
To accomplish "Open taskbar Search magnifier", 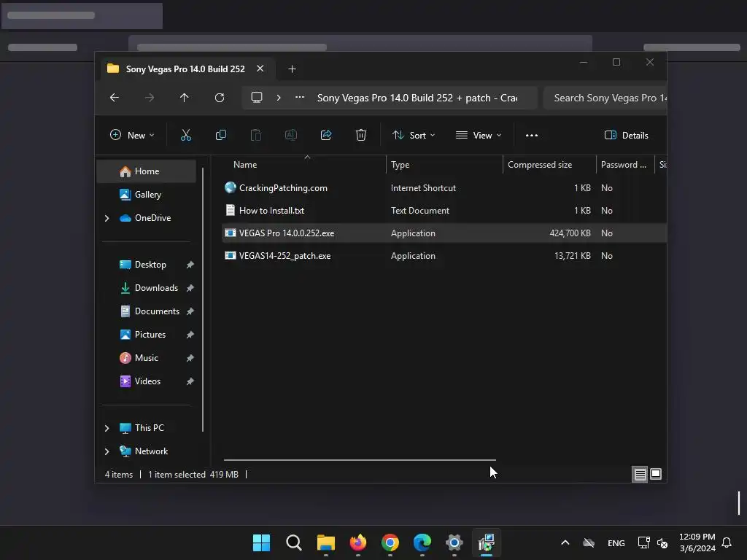I will (293, 542).
